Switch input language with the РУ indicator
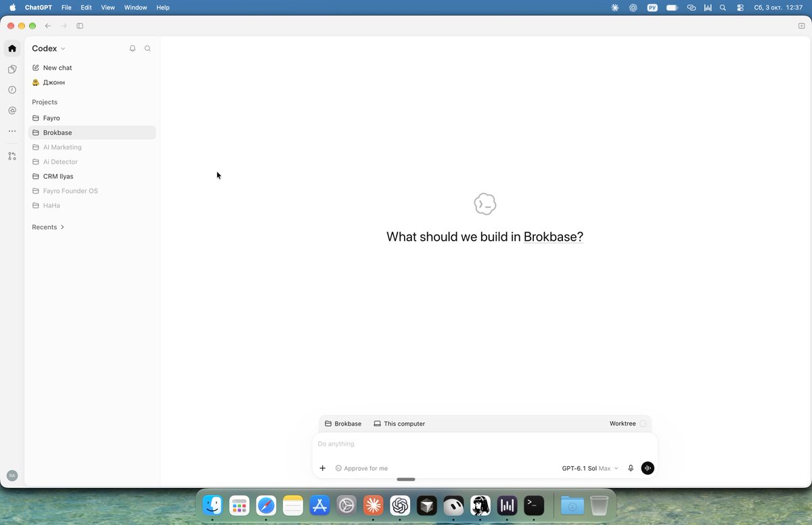 point(652,7)
